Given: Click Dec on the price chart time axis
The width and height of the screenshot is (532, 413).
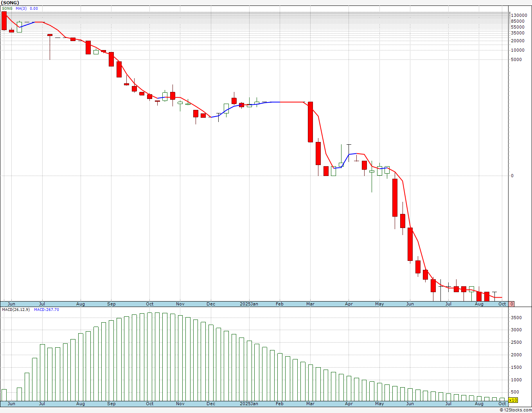Looking at the screenshot, I should (211, 304).
